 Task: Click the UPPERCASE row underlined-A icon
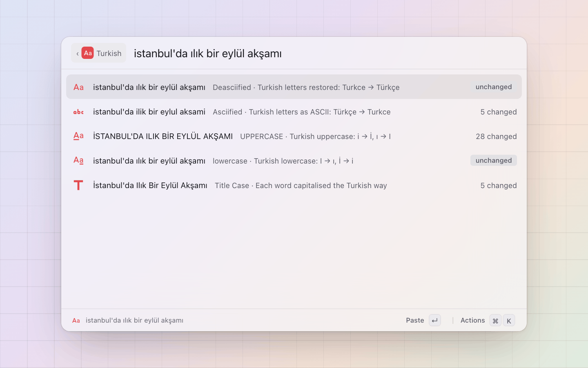[x=78, y=136]
